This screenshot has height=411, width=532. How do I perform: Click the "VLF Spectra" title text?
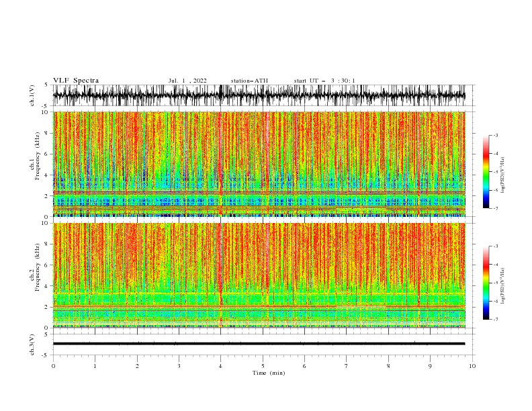76,81
